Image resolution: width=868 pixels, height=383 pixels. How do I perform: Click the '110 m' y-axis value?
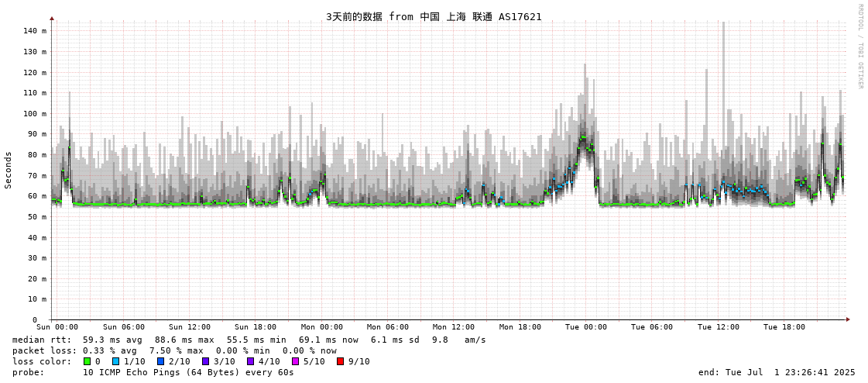coord(34,93)
